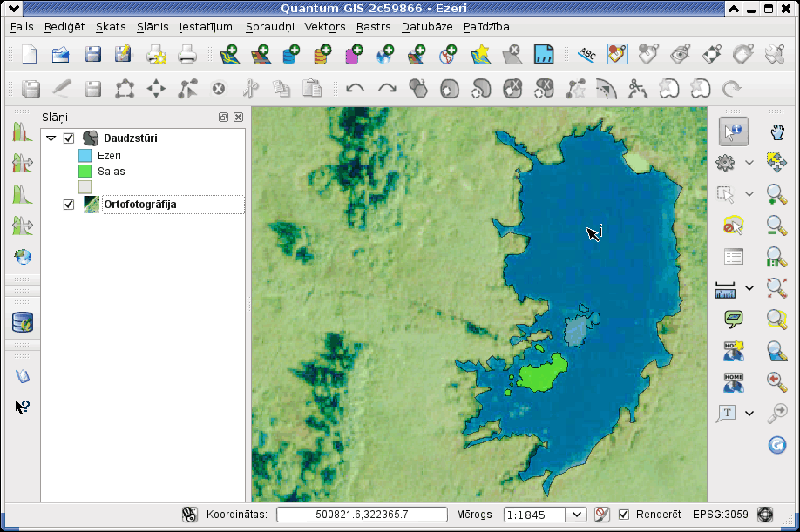800x532 pixels.
Task: Open the Palīdzība menu
Action: coord(486,27)
